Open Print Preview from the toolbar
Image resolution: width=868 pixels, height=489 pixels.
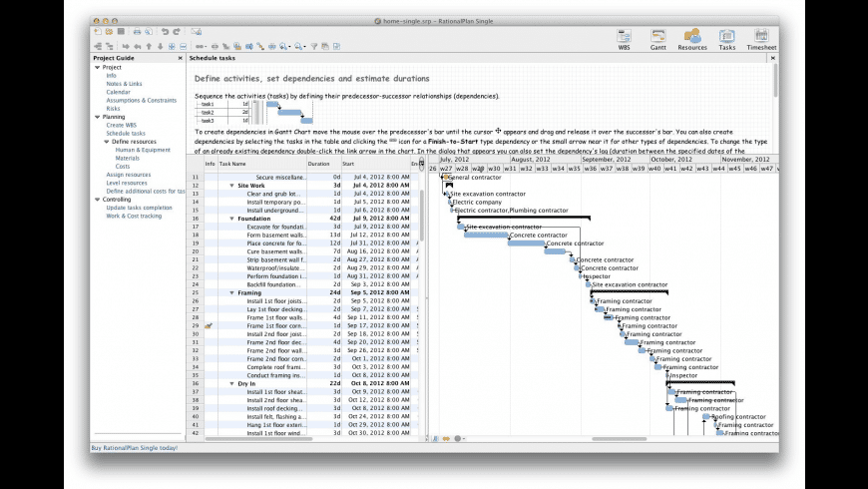pos(149,32)
